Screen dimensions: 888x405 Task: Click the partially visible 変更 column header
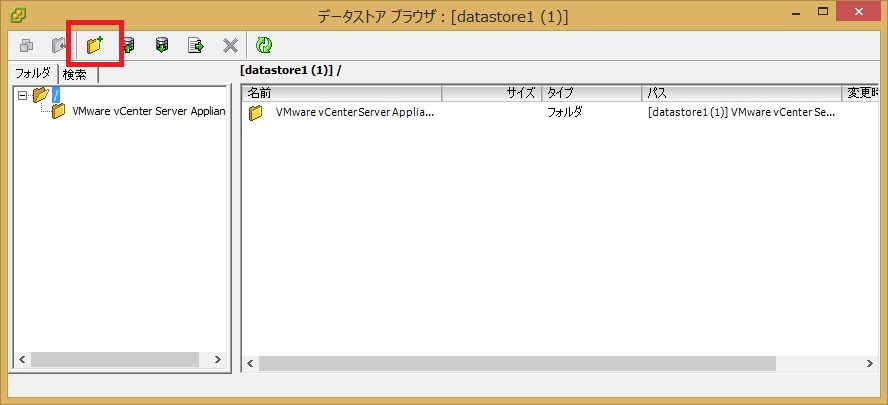[861, 93]
